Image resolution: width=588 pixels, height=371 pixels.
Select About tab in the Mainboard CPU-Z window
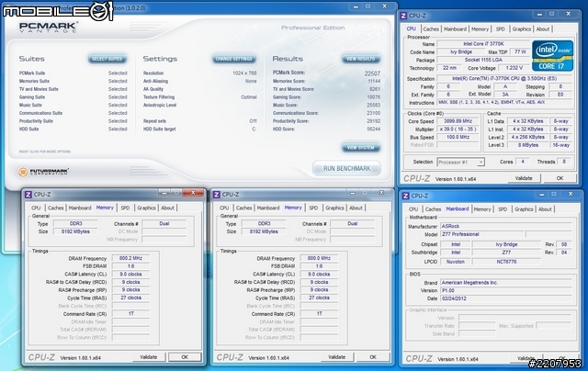(x=545, y=209)
